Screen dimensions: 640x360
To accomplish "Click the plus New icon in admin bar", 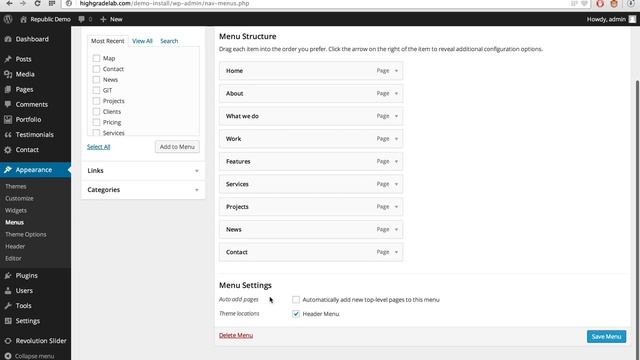I will pyautogui.click(x=103, y=19).
